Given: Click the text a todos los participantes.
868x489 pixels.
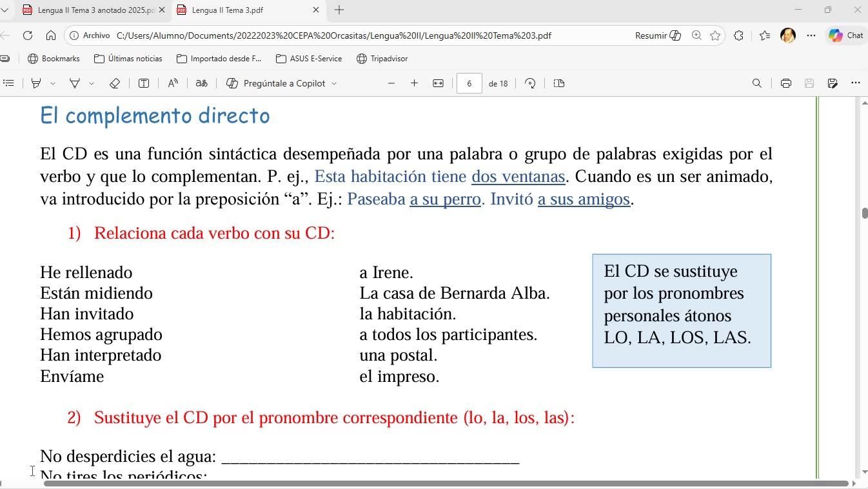Looking at the screenshot, I should 448,335.
